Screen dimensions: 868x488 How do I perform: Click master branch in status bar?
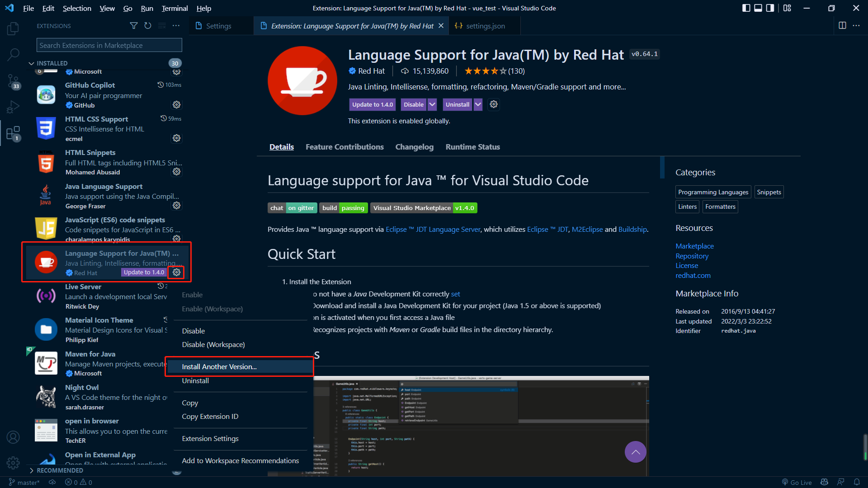pos(24,482)
